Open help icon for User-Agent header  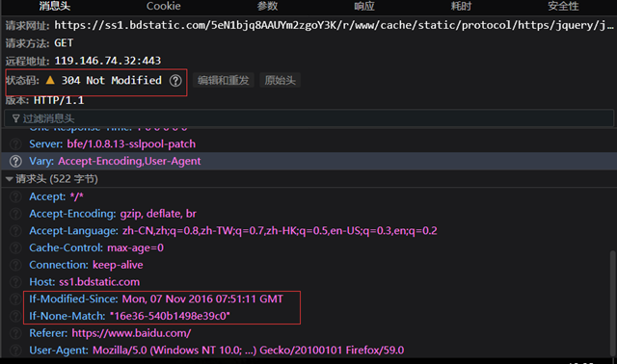15,351
